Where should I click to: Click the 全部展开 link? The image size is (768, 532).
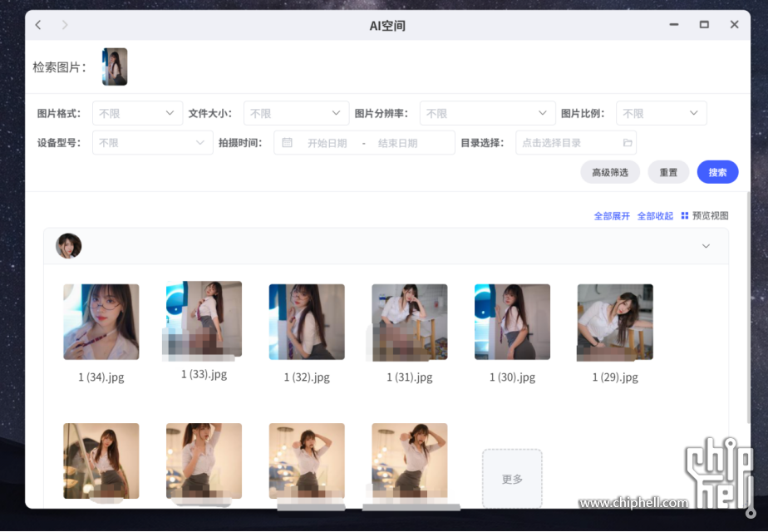(x=612, y=216)
